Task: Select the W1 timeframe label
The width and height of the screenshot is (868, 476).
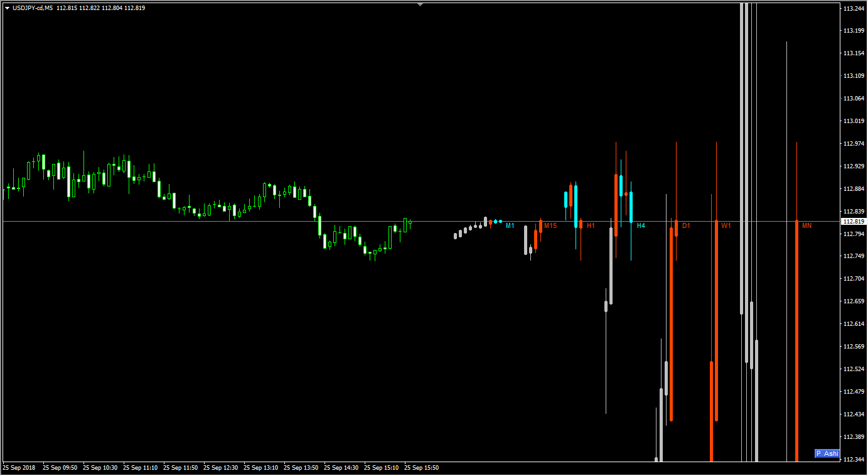Action: (x=726, y=225)
